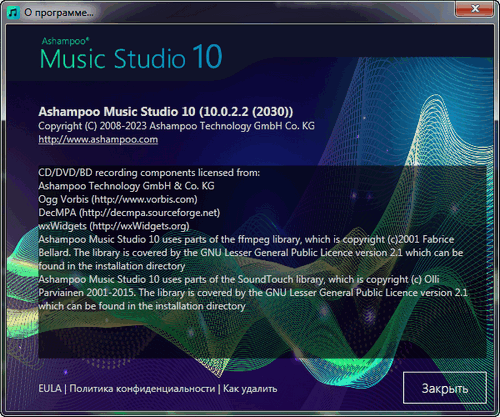This screenshot has width=500, height=417.
Task: Open the http://www.ashampoo.com link
Action: click(98, 139)
